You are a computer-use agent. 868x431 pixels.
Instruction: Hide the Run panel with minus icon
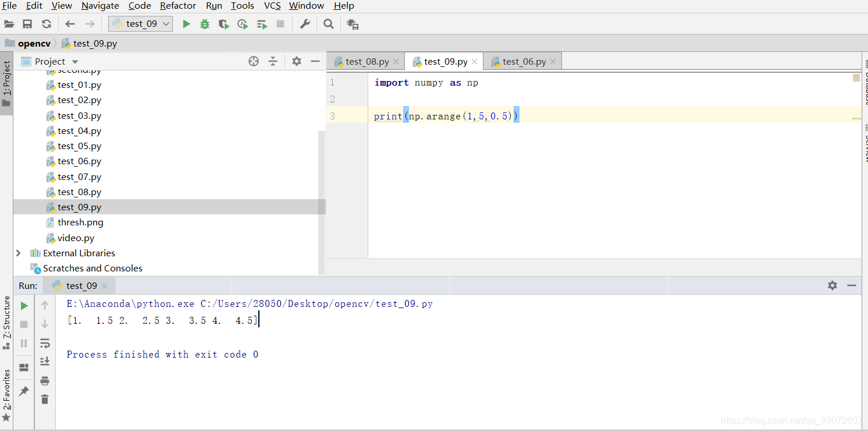(852, 285)
